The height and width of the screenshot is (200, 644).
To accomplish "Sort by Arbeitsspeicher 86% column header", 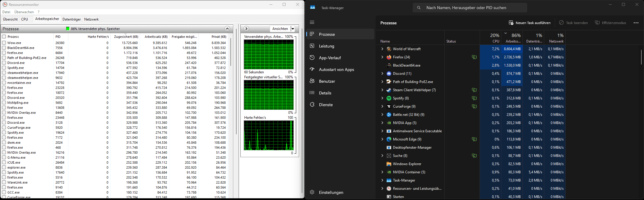I will [x=512, y=38].
